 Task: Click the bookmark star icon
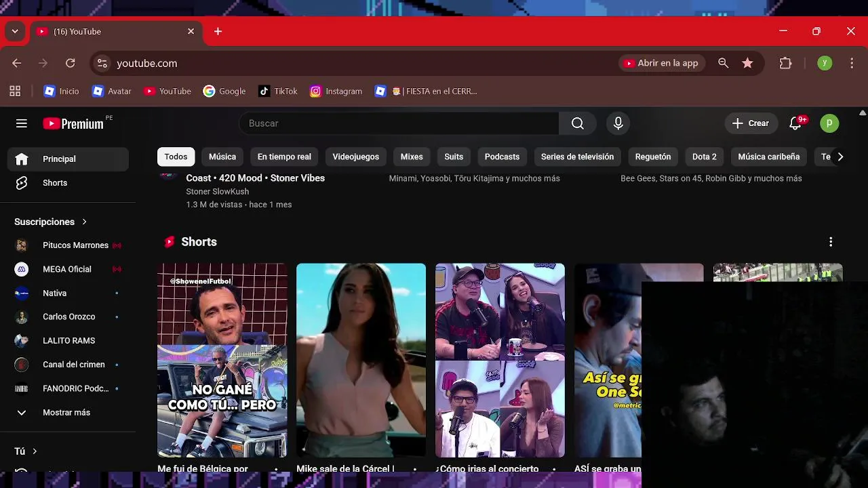(747, 63)
